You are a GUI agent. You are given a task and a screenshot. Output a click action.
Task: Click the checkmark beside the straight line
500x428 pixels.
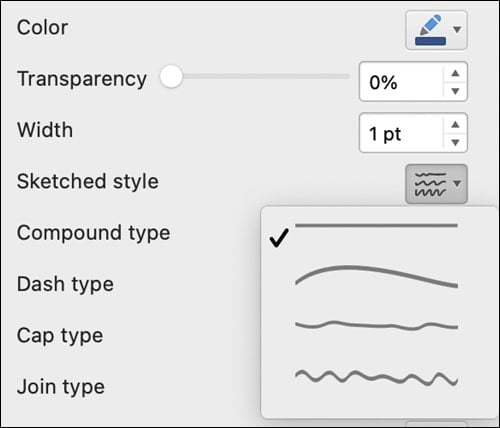tap(279, 238)
